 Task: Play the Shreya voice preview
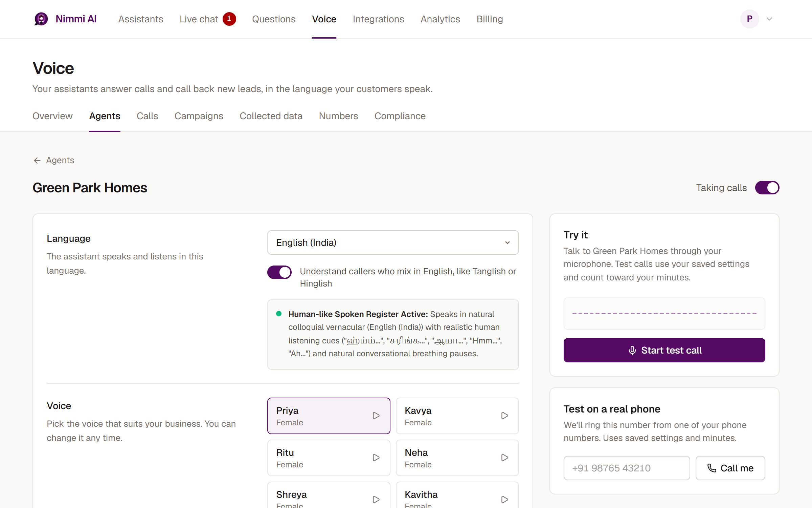[x=376, y=500]
